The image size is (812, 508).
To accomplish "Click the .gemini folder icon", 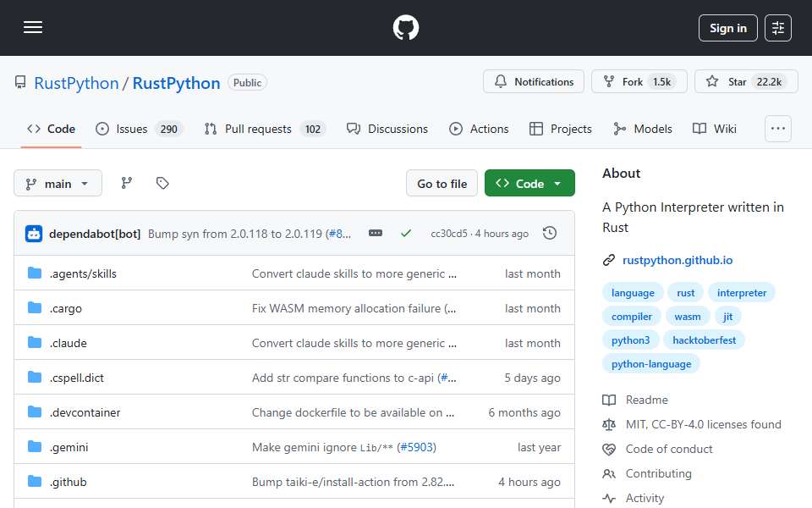I will [34, 447].
